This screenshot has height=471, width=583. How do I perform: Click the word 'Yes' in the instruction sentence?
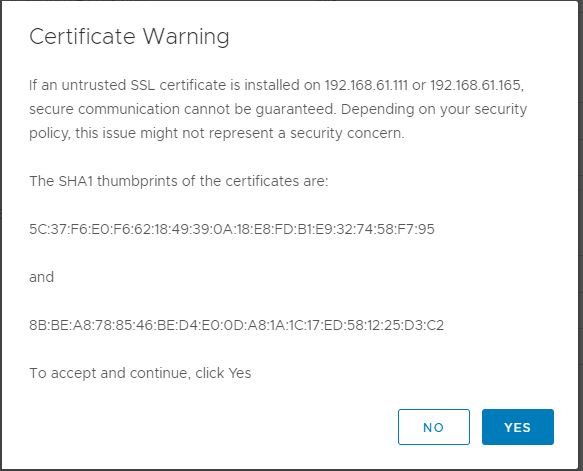point(240,373)
